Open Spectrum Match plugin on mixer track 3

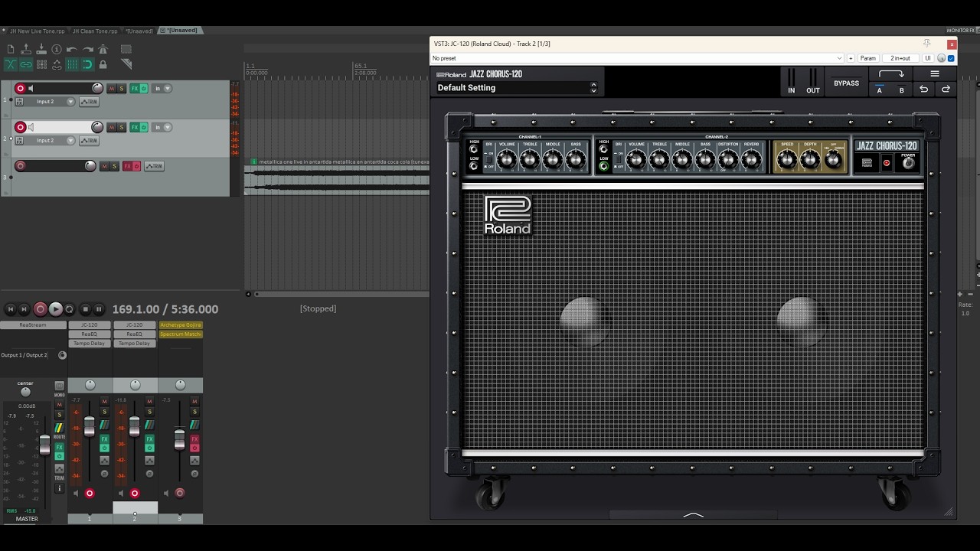[x=181, y=334]
